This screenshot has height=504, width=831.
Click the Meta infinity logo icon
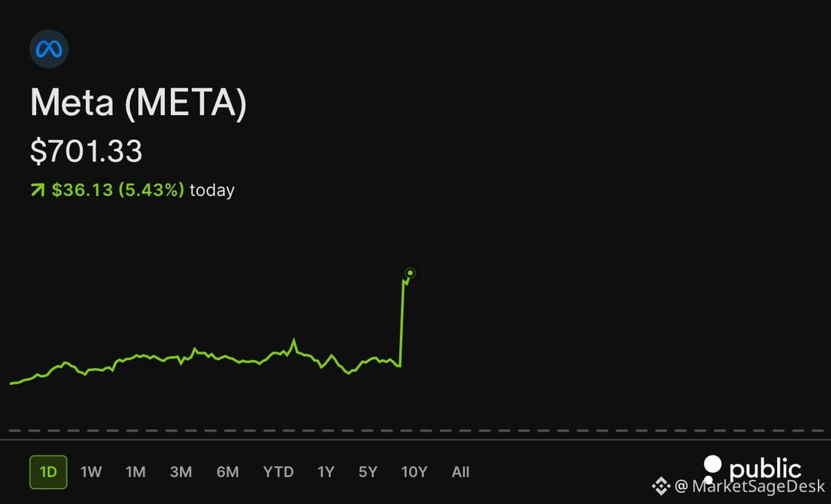[48, 48]
